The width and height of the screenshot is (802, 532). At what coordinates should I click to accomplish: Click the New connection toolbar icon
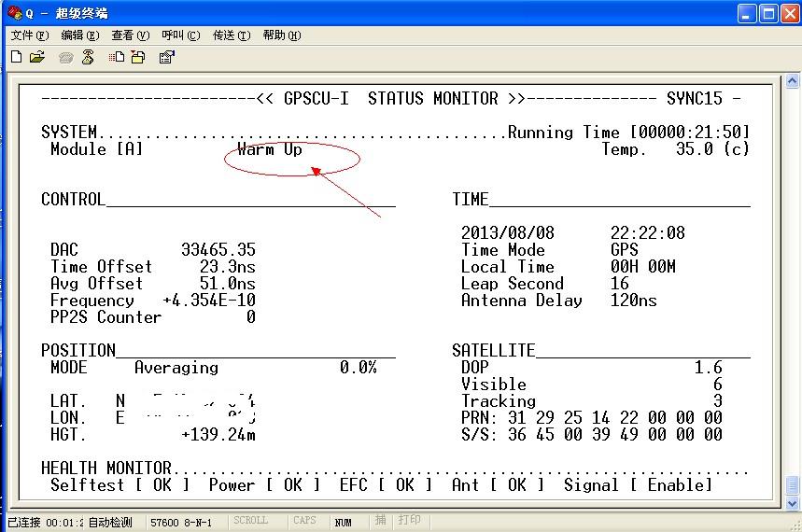point(17,57)
